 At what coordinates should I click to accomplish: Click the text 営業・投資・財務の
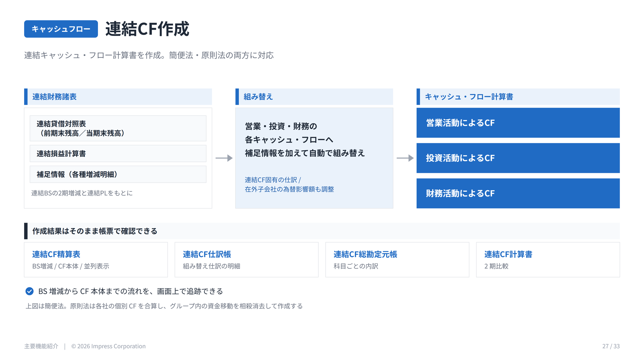tap(281, 126)
